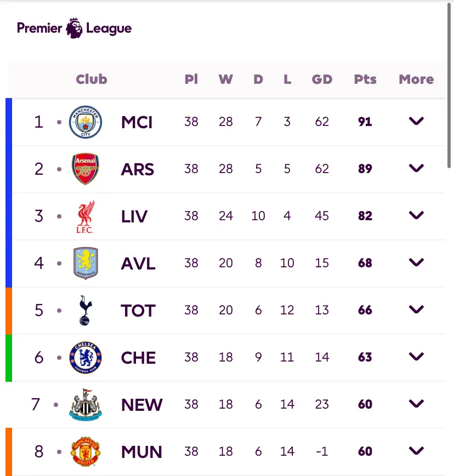Open the Aston Villa club crest

(86, 263)
